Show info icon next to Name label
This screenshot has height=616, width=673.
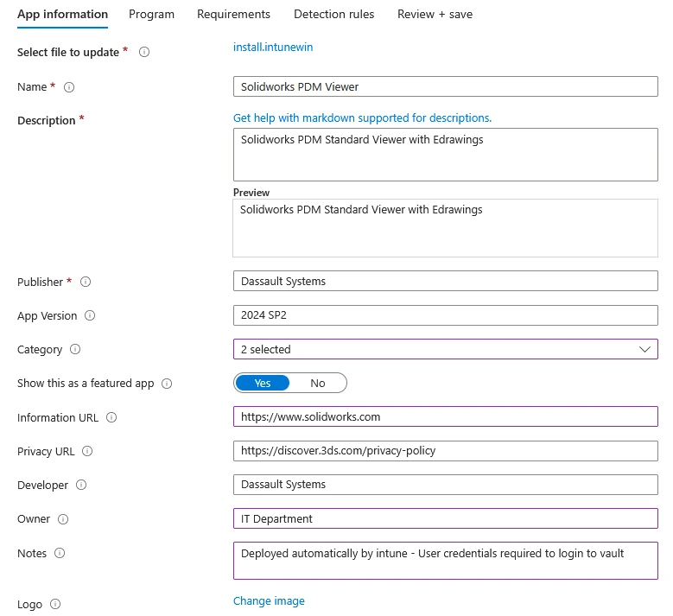tap(69, 87)
